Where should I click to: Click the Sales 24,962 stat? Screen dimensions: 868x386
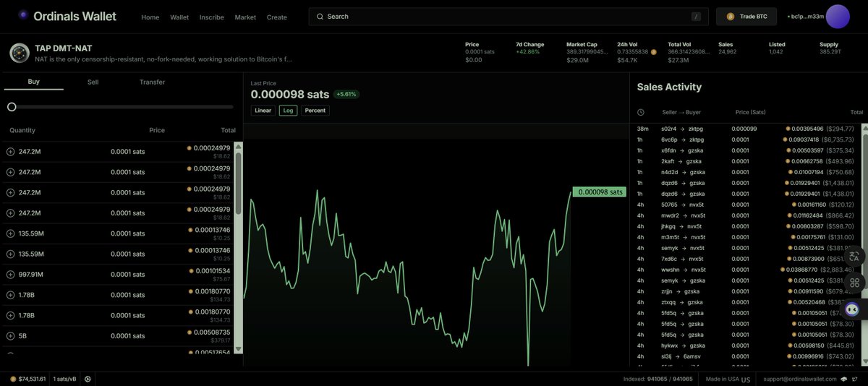pos(728,48)
